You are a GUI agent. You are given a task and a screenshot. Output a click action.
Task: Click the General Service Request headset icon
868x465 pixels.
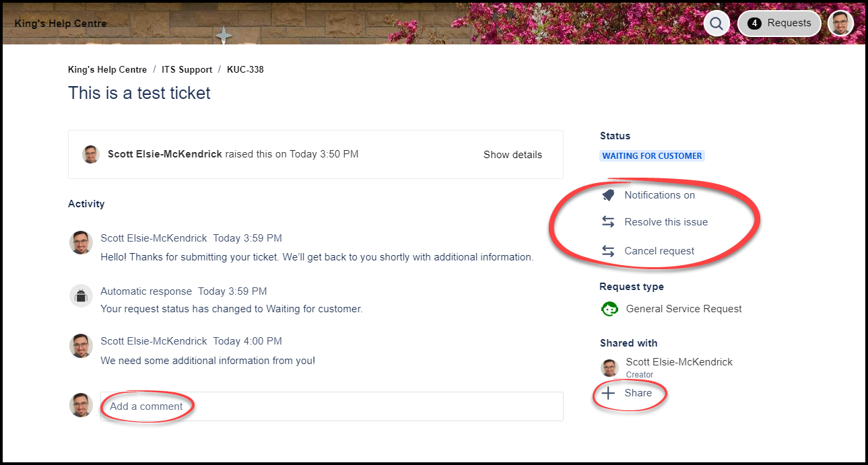[x=609, y=309]
